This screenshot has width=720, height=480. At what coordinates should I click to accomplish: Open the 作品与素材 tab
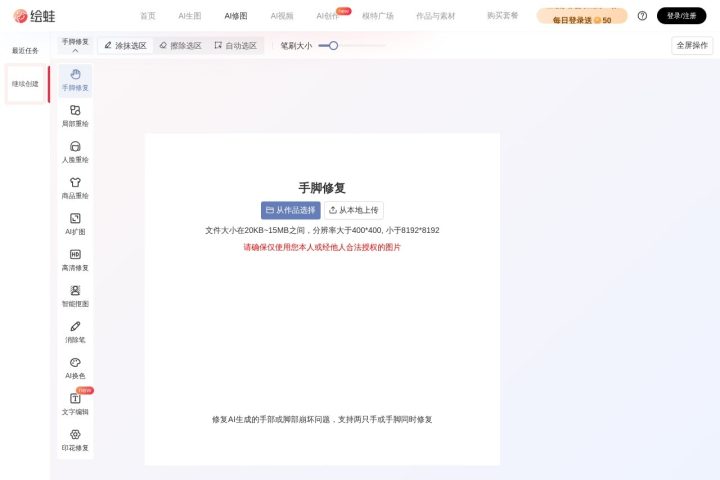tap(435, 16)
